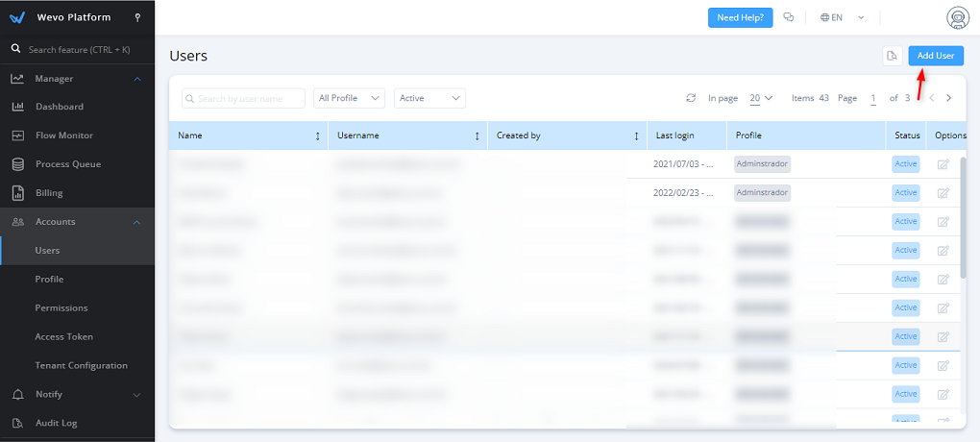Viewport: 980px width, 442px height.
Task: Go to the previous page arrow
Action: click(931, 98)
